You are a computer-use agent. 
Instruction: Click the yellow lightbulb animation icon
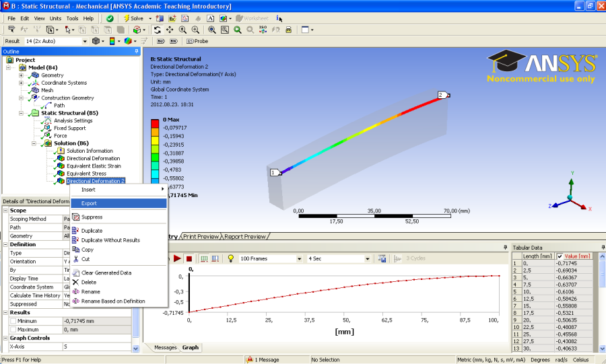[x=231, y=258]
